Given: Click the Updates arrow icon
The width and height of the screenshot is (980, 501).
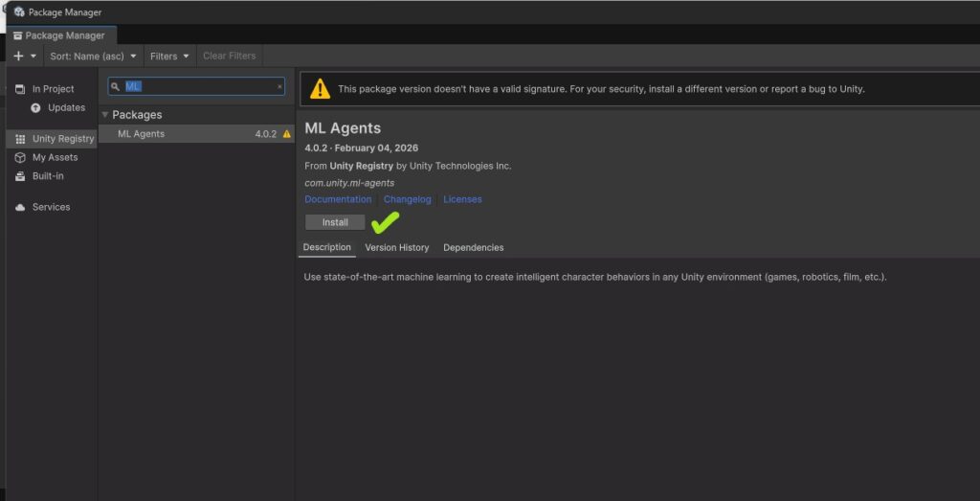Looking at the screenshot, I should [x=35, y=107].
